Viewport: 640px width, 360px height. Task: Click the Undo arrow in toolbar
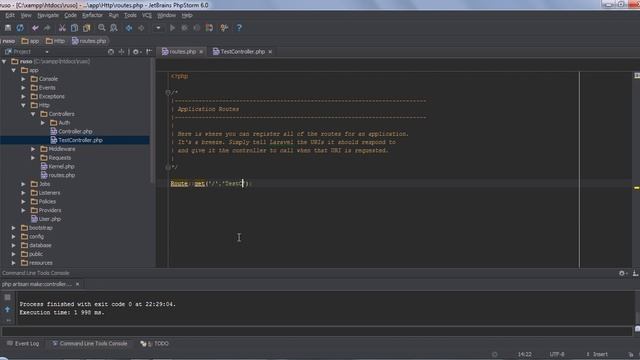coord(35,28)
